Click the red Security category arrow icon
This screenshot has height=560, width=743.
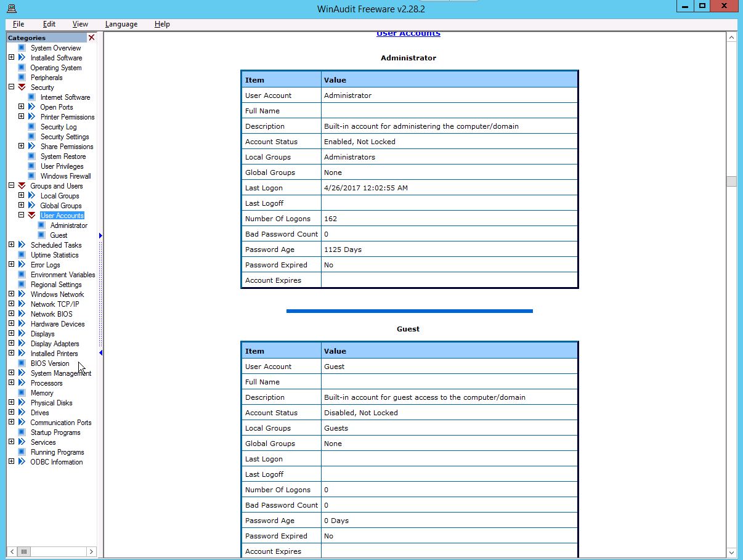click(x=22, y=87)
